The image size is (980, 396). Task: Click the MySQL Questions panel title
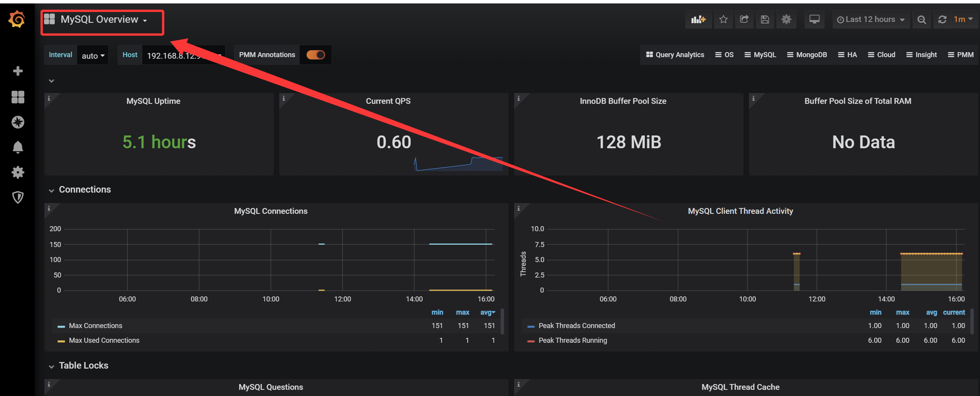pyautogui.click(x=271, y=387)
